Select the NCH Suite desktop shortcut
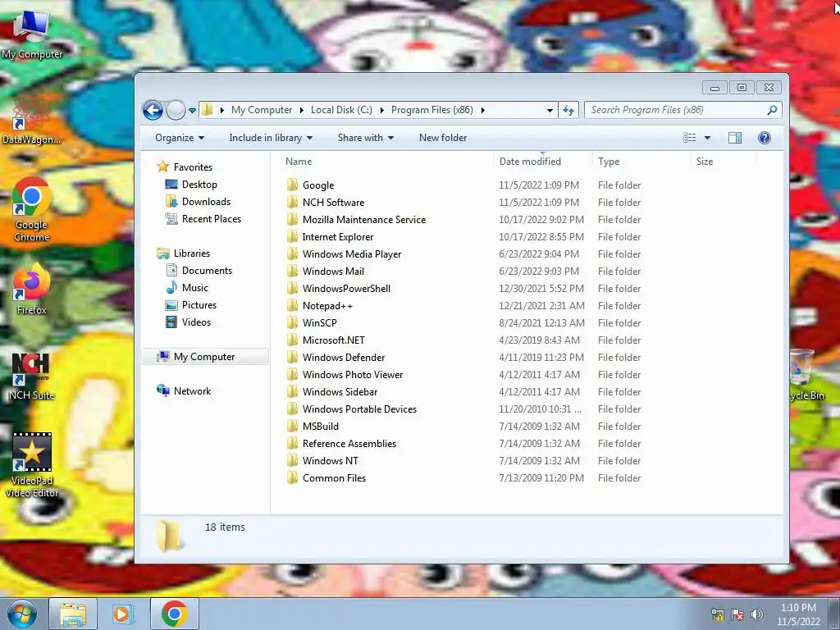This screenshot has width=840, height=630. tap(32, 376)
